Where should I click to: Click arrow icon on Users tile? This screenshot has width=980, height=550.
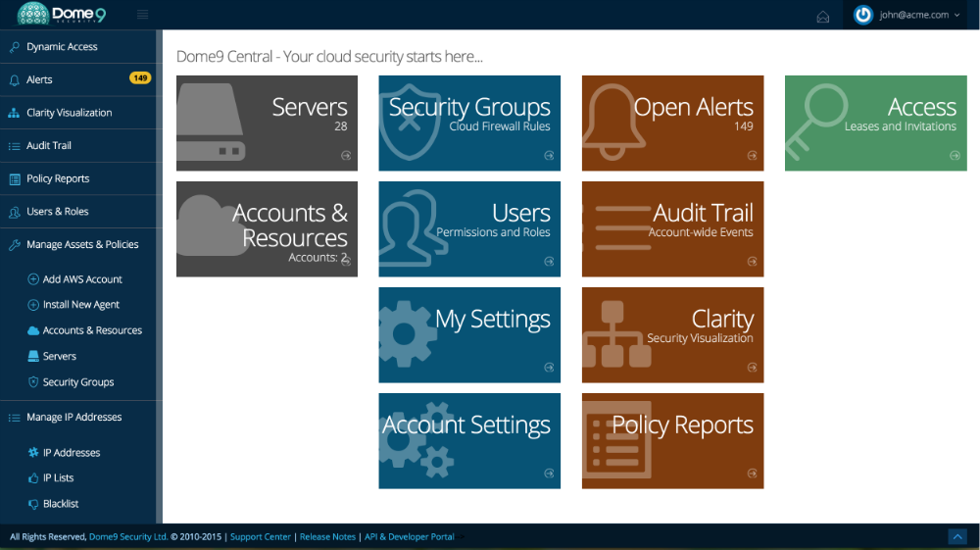(x=549, y=261)
